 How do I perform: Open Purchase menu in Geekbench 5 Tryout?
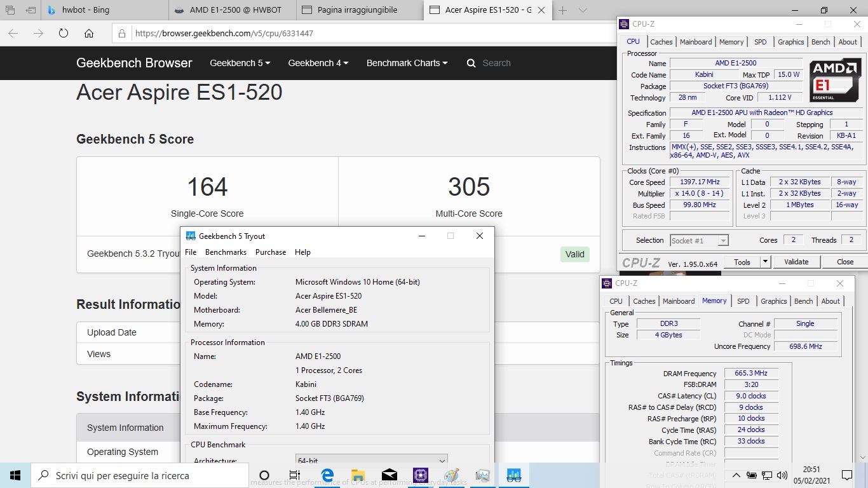[x=271, y=252]
